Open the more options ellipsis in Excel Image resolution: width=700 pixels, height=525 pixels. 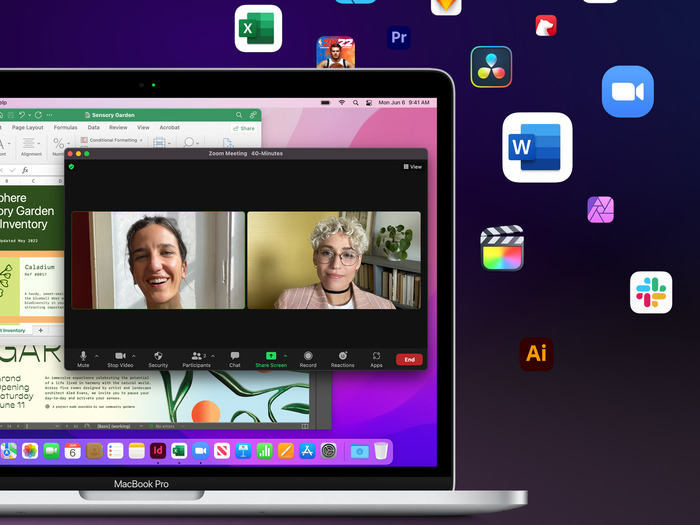[x=49, y=115]
